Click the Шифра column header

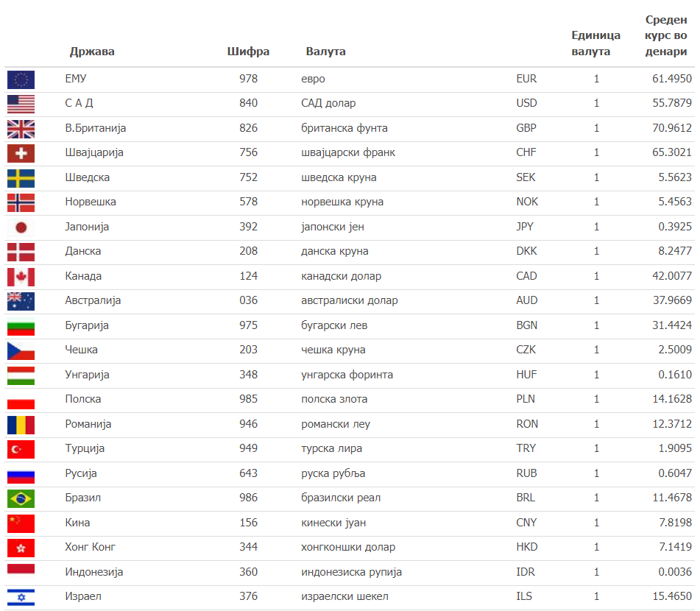(x=249, y=52)
